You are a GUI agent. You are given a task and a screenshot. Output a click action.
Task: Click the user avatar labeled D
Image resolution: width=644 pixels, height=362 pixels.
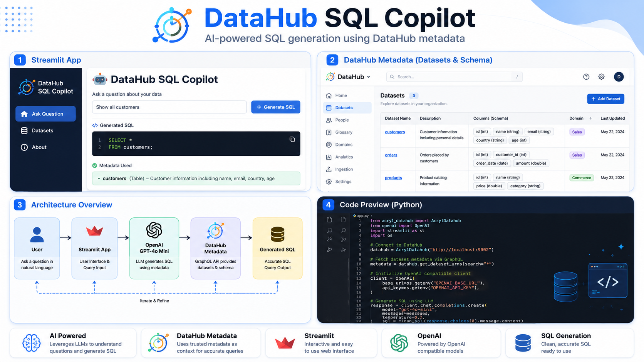pos(619,77)
